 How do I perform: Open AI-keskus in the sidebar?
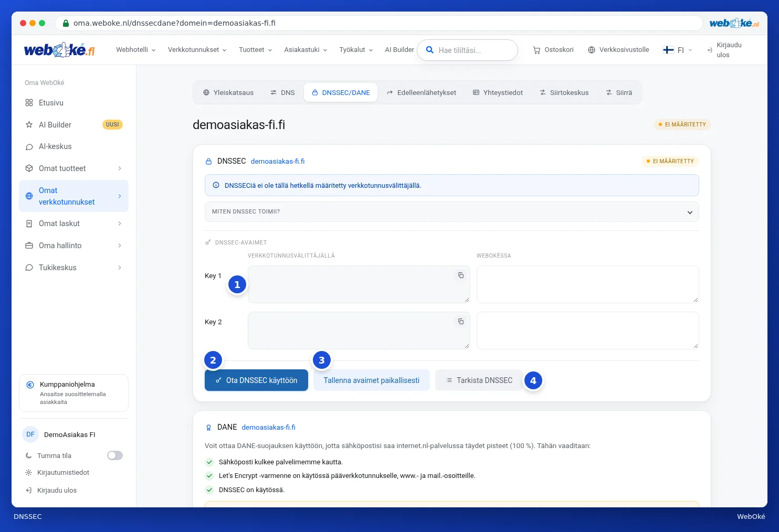pyautogui.click(x=73, y=146)
